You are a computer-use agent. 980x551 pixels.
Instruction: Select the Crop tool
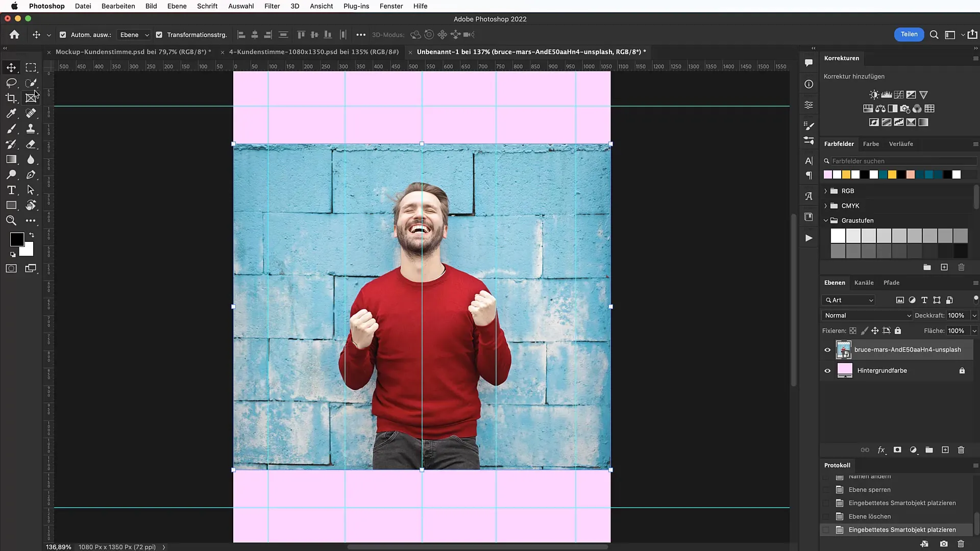tap(11, 98)
